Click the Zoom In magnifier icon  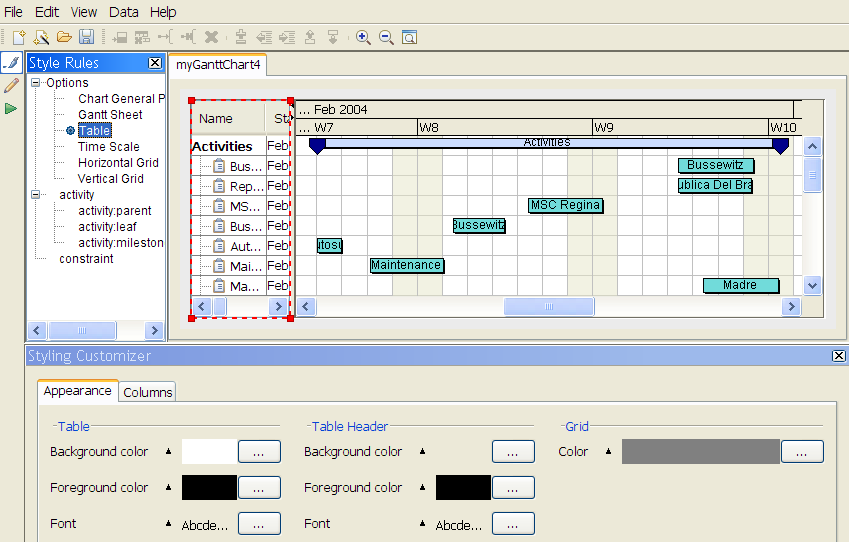363,37
